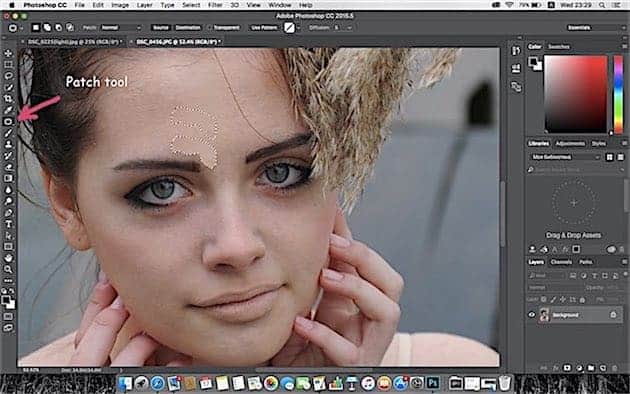Select the Lasso tool
This screenshot has height=394, width=630.
(x=8, y=76)
